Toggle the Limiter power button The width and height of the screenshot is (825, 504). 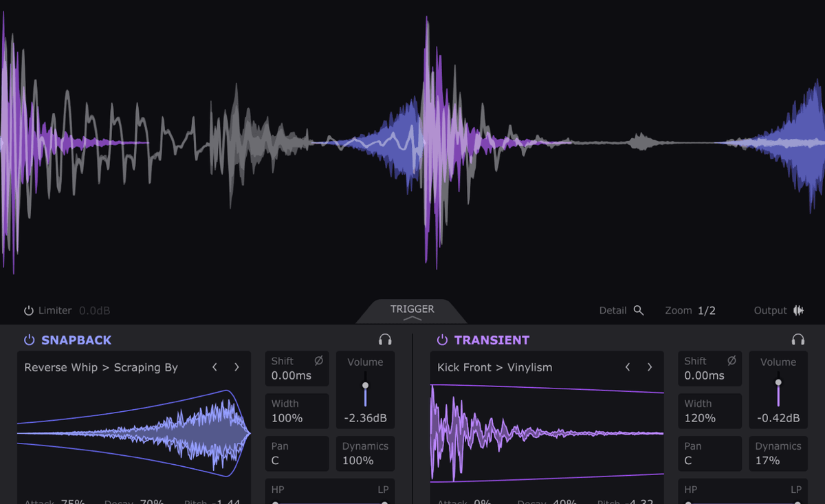coord(29,311)
